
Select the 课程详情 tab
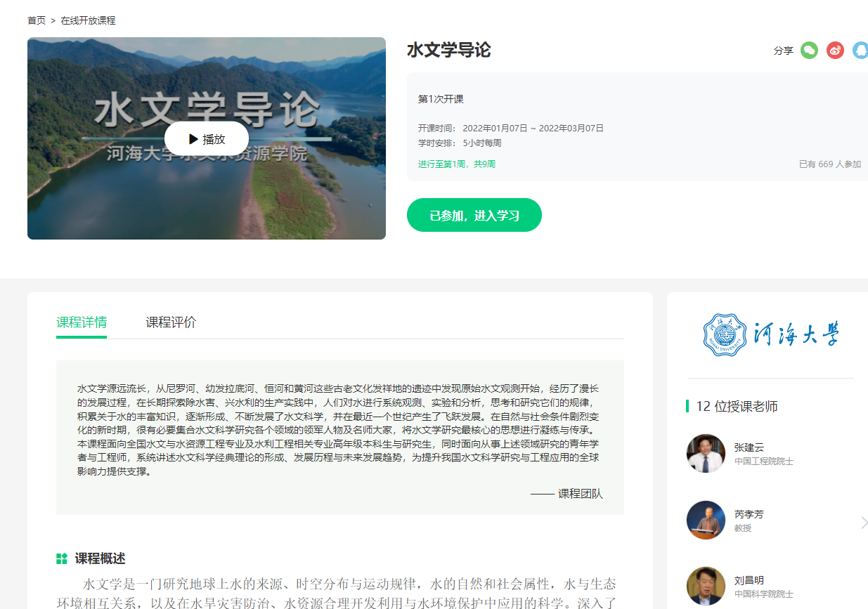point(82,322)
